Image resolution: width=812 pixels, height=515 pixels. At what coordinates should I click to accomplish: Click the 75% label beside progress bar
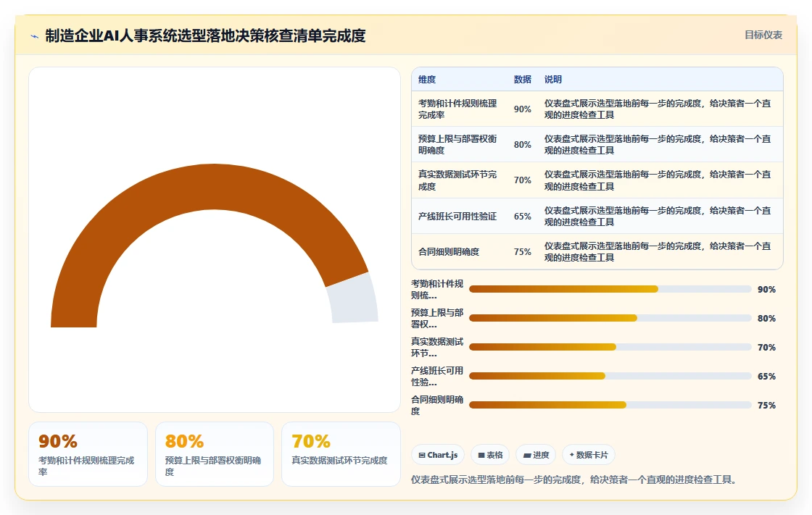766,406
